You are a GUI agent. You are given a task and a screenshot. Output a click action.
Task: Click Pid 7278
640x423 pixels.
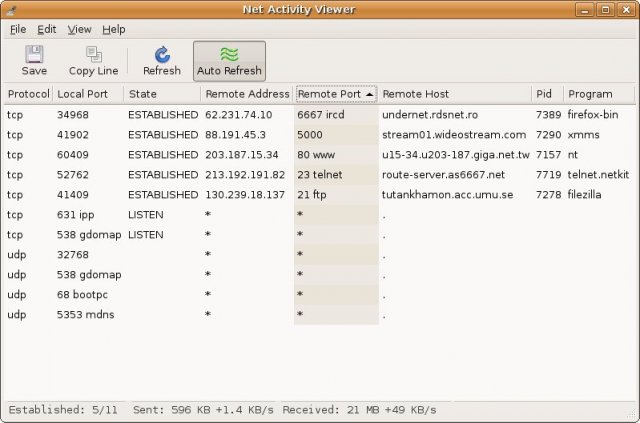coord(549,195)
